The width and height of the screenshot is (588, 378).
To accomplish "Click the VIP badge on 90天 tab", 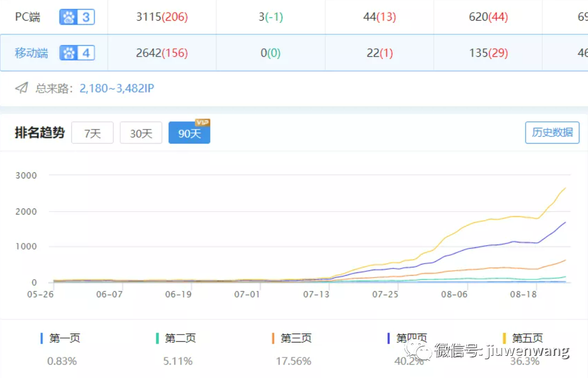I will 202,122.
